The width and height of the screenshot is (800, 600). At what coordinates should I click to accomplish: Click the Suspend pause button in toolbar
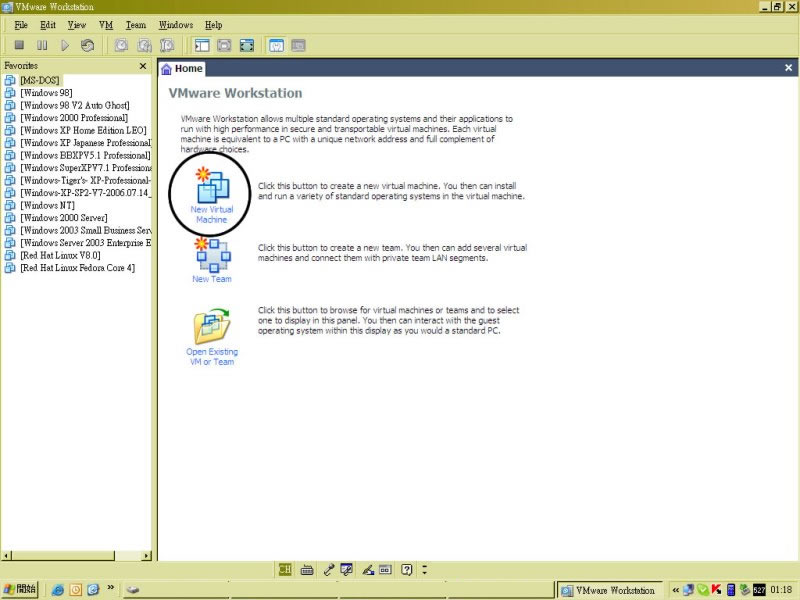click(x=42, y=45)
